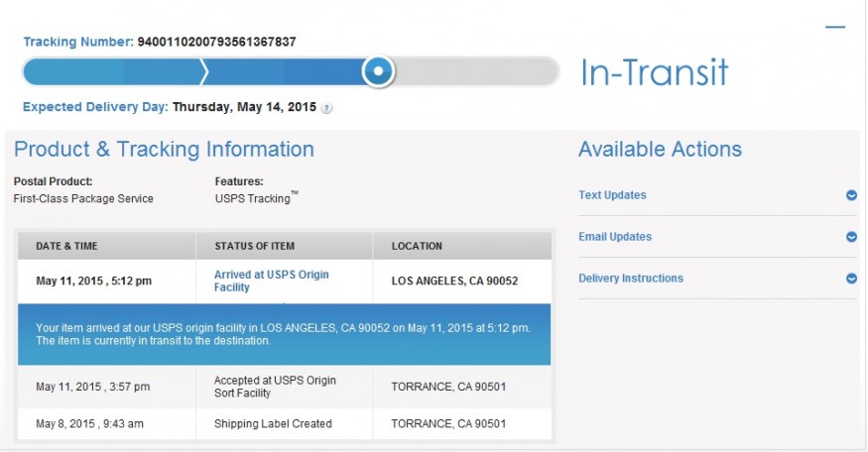
Task: Click the Accepted at USPS Origin Sort Facility row
Action: pos(285,387)
